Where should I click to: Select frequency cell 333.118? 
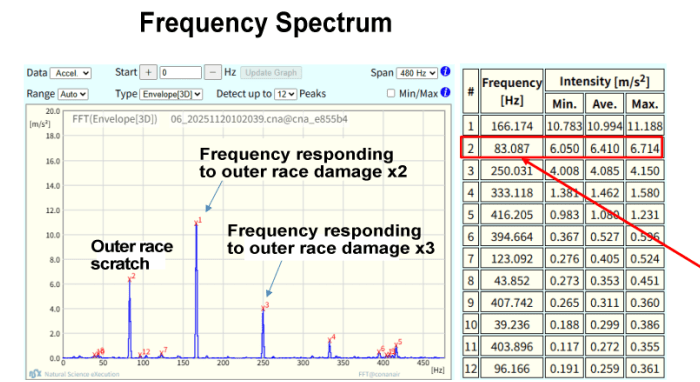tap(512, 192)
